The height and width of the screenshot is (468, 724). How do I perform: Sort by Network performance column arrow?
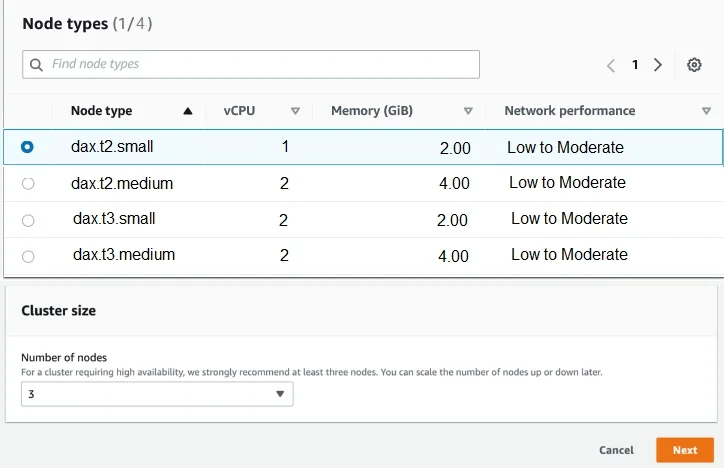pos(706,111)
